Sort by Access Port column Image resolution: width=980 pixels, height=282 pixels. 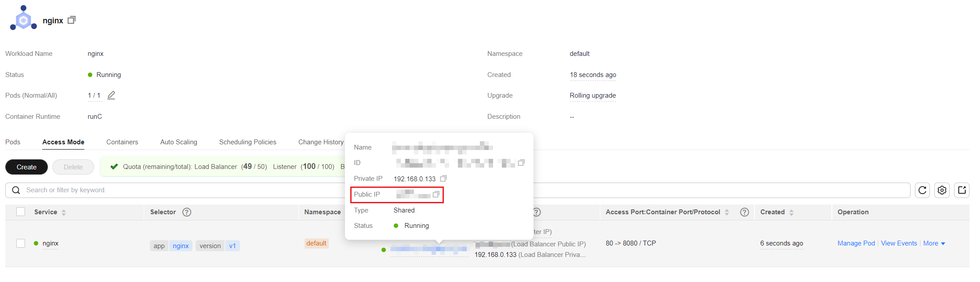(x=727, y=212)
